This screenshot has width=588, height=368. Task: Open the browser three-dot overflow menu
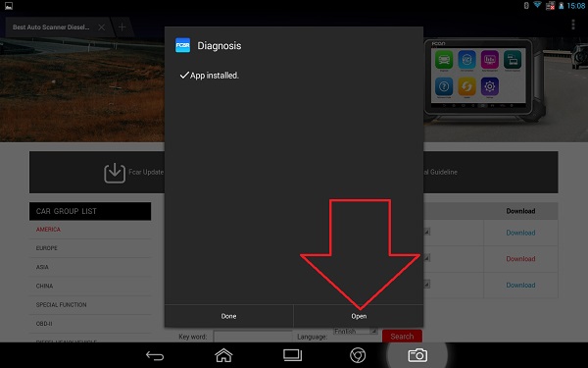click(573, 25)
